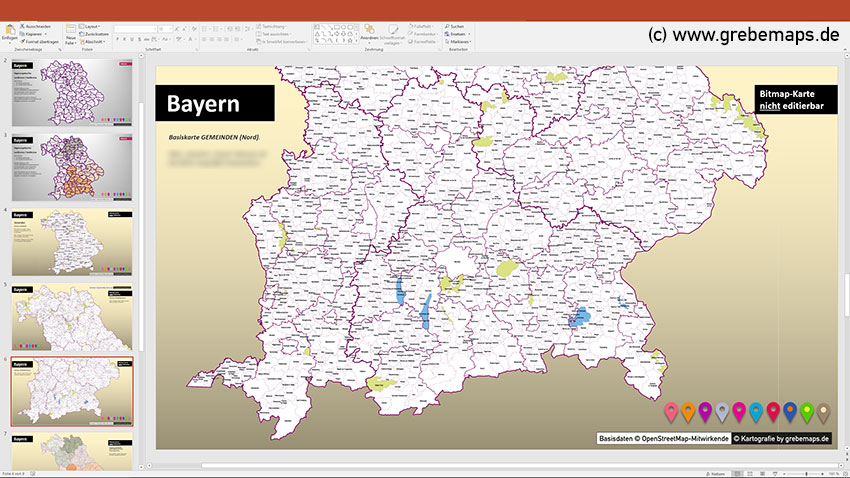Click the Einfügen paste icon
Image resolution: width=850 pixels, height=478 pixels.
coord(10,30)
